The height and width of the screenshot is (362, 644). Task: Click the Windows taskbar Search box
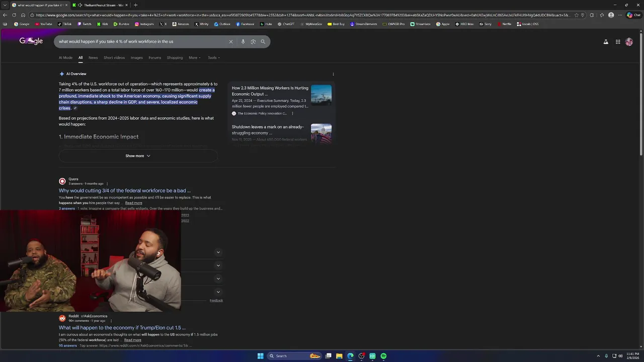pyautogui.click(x=294, y=356)
